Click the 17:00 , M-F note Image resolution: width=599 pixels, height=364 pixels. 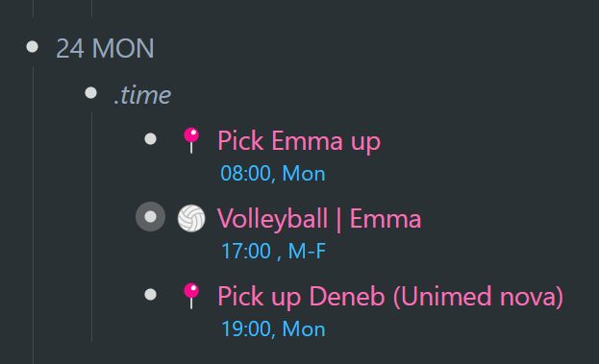coord(273,252)
